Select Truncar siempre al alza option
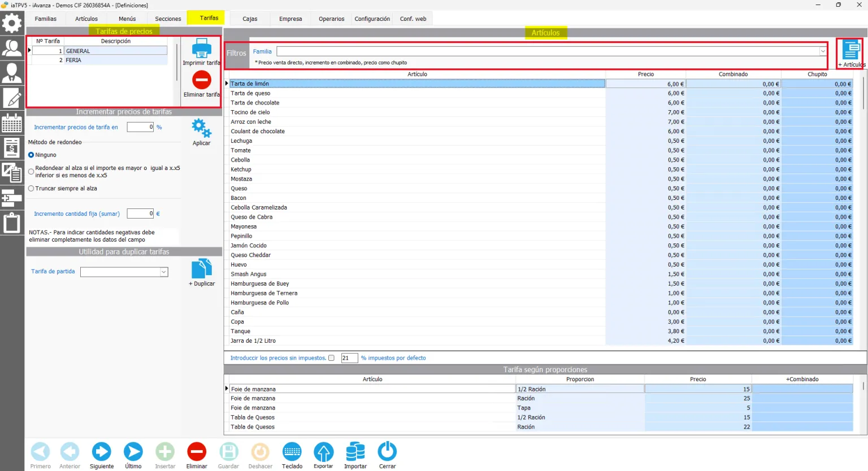The height and width of the screenshot is (471, 868). (31, 189)
